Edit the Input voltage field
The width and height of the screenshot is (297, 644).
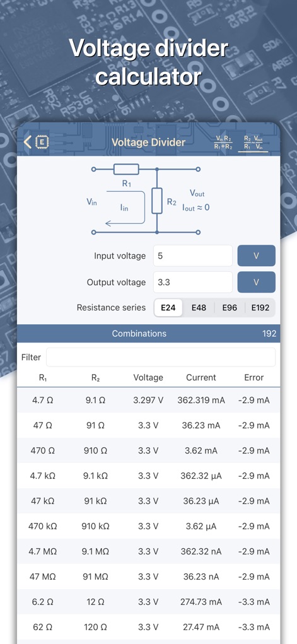click(x=193, y=256)
